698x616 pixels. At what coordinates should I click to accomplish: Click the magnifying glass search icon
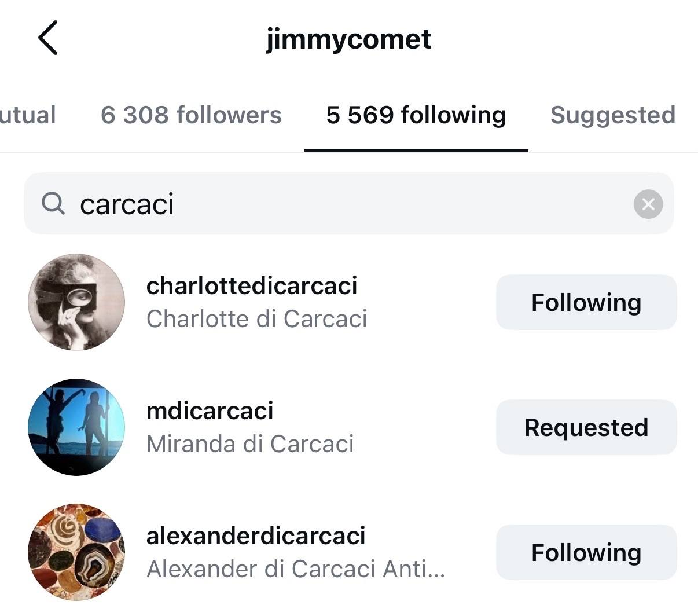(x=53, y=204)
